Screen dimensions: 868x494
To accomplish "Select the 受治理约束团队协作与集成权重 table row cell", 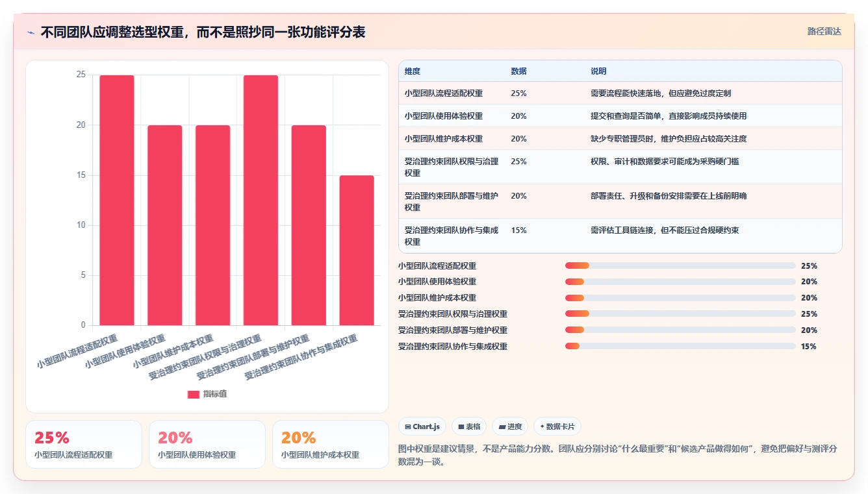I will tap(452, 236).
